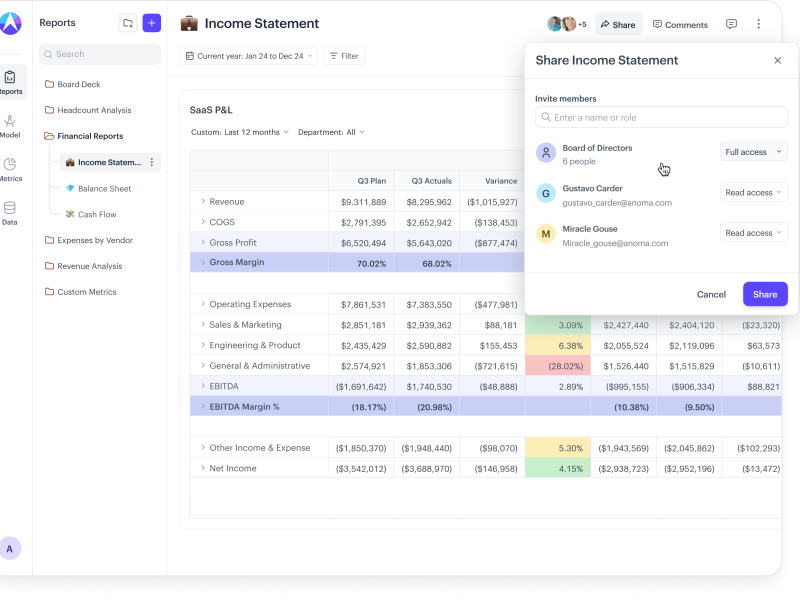
Task: Click the Invite members name field
Action: tap(661, 118)
